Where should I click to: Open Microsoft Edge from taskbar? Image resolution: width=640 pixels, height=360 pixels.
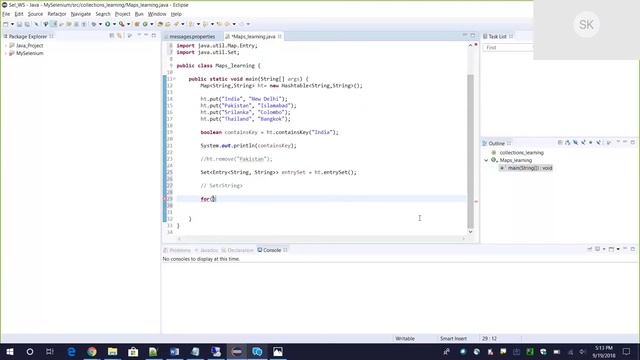point(71,351)
